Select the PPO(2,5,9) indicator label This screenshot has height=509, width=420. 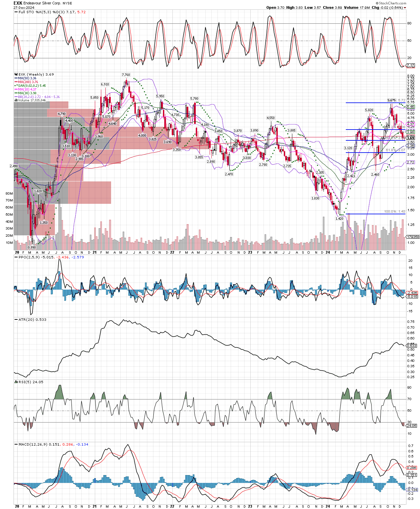(x=49, y=257)
